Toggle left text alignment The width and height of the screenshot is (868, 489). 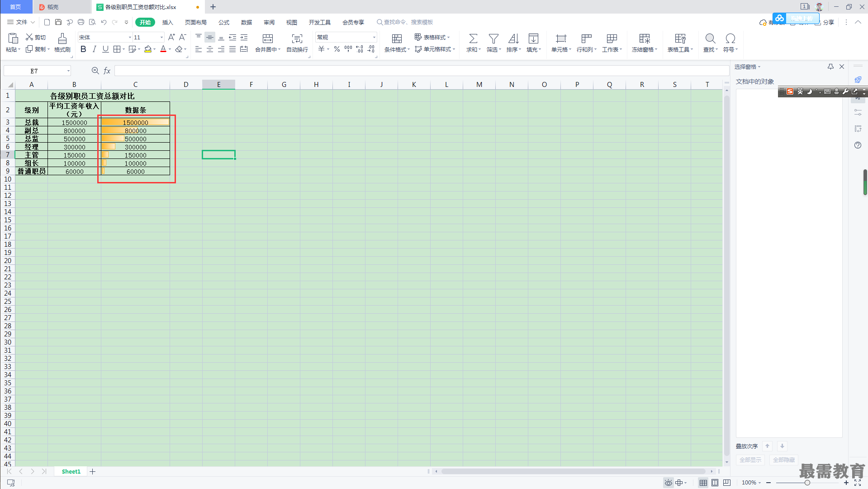pyautogui.click(x=199, y=49)
